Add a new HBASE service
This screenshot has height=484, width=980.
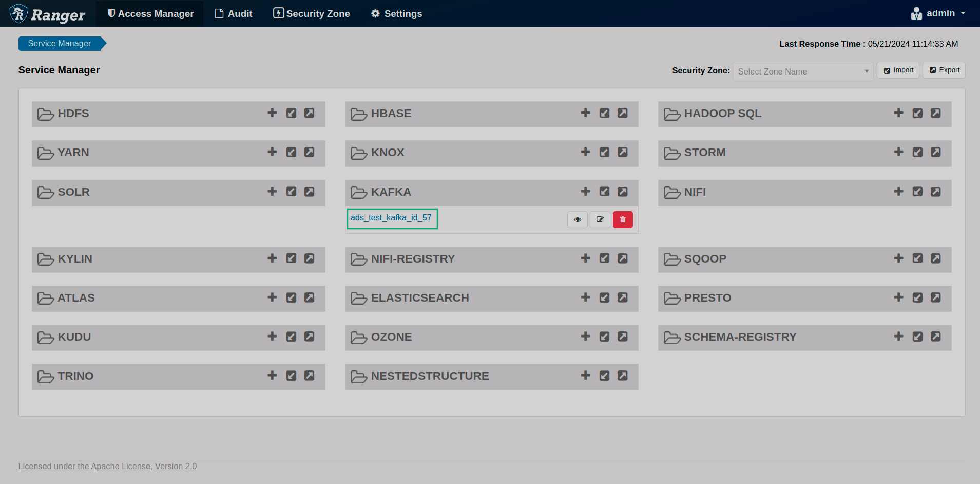pyautogui.click(x=585, y=113)
